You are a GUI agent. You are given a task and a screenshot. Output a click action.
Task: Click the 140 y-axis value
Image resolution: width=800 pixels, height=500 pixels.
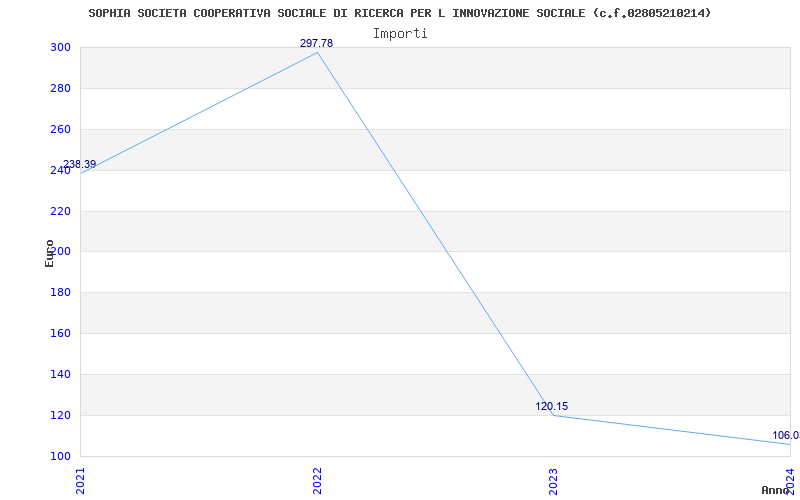click(60, 374)
